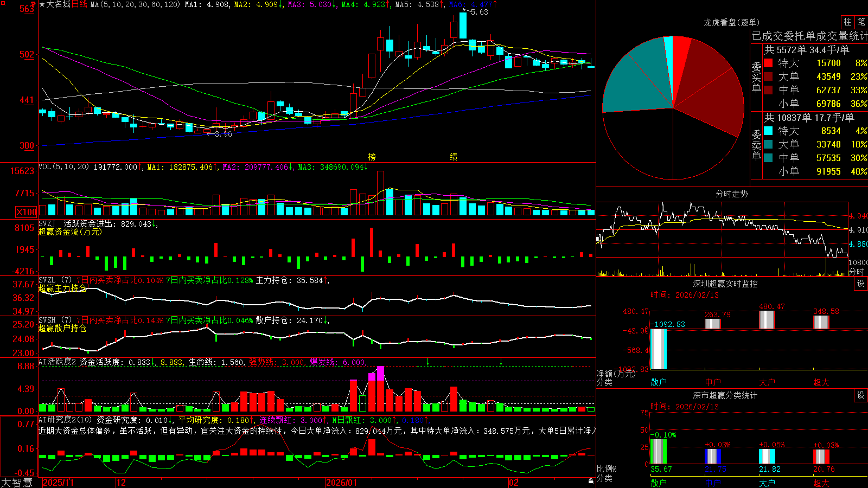Screen dimensions: 868x488
Task: Click the star icon before 大名城
Action: 42,4
